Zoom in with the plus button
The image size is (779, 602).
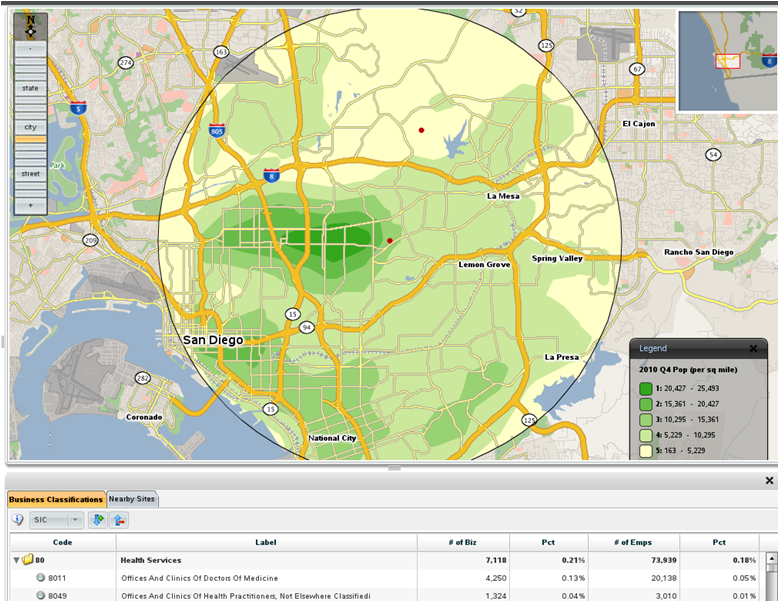click(x=30, y=205)
